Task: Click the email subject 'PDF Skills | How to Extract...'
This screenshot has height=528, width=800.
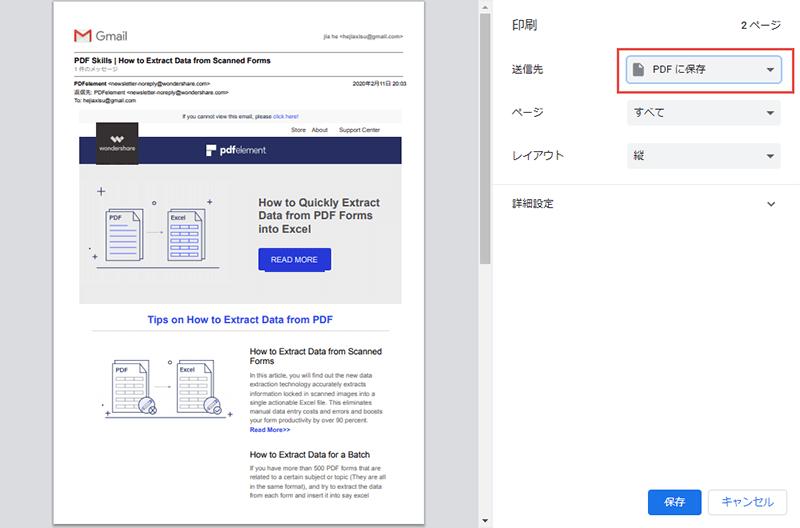Action: [172, 60]
